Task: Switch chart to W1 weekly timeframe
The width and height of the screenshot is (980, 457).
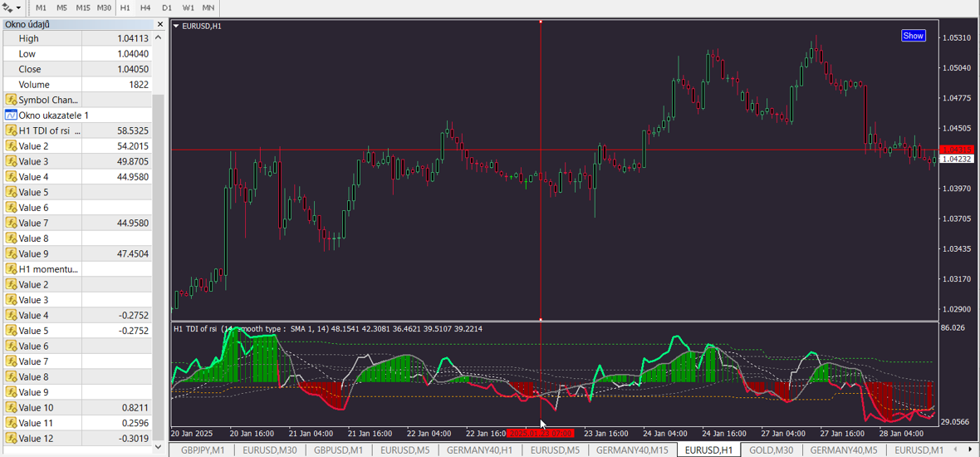Action: (x=188, y=8)
